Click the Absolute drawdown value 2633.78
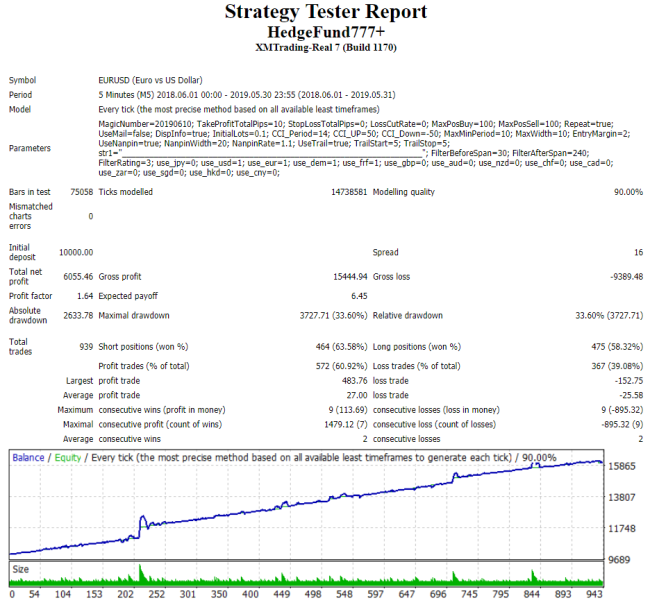650x605 pixels. point(78,316)
